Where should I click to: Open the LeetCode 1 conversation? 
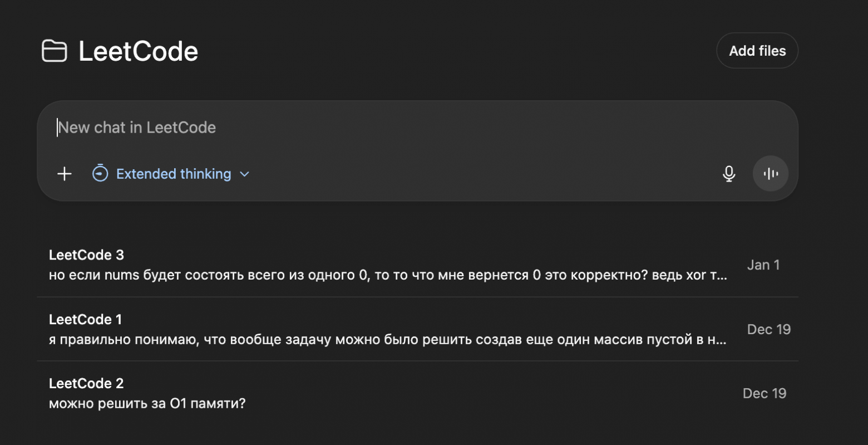click(x=85, y=319)
